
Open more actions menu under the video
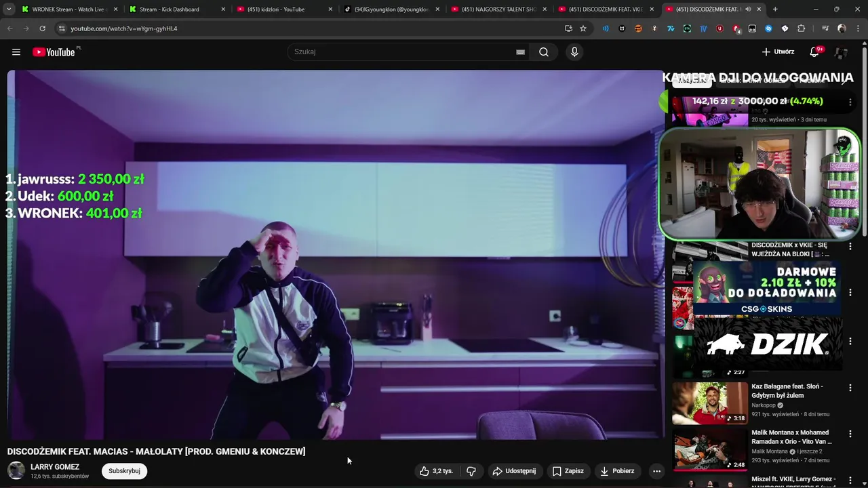tap(656, 471)
